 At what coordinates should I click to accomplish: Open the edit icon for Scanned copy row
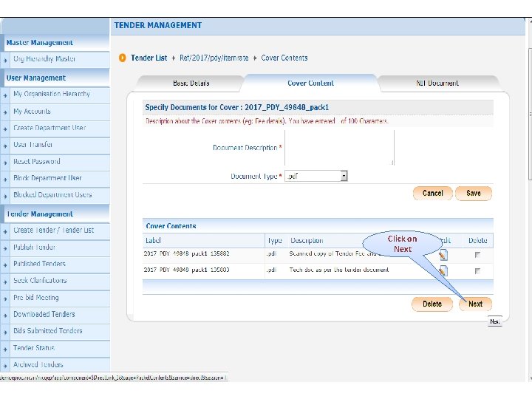443,255
